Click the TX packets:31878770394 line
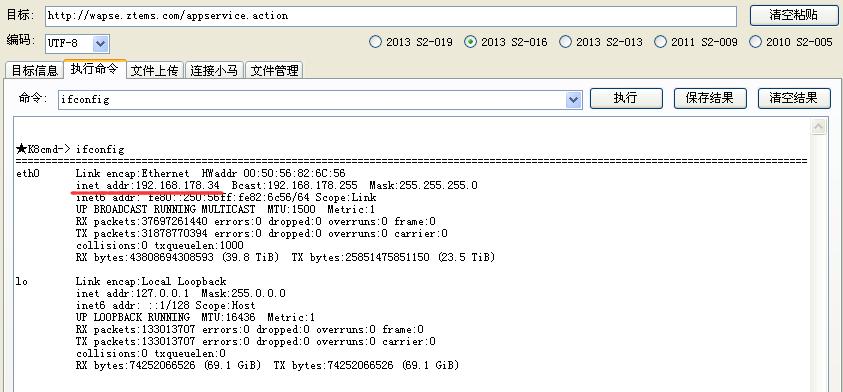Screen dimensions: 843x392 coord(261,234)
